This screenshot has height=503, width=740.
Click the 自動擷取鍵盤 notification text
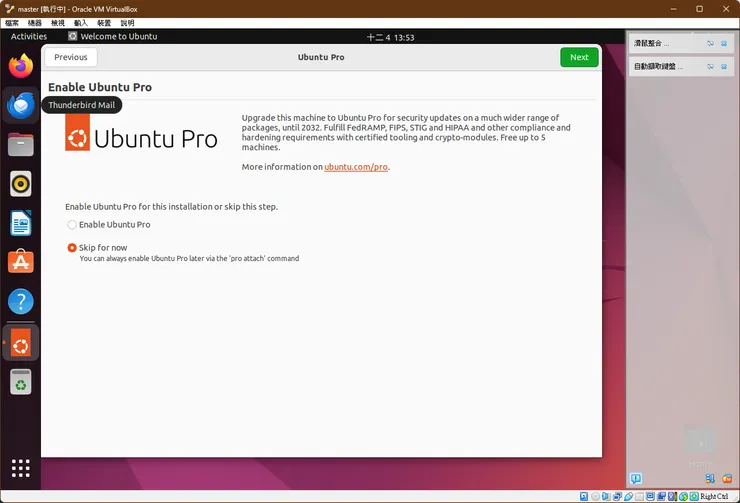[x=658, y=67]
